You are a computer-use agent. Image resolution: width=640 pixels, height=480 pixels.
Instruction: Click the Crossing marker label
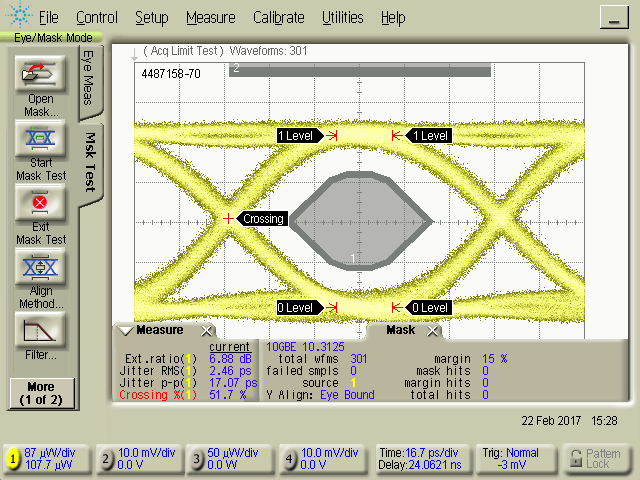click(263, 219)
